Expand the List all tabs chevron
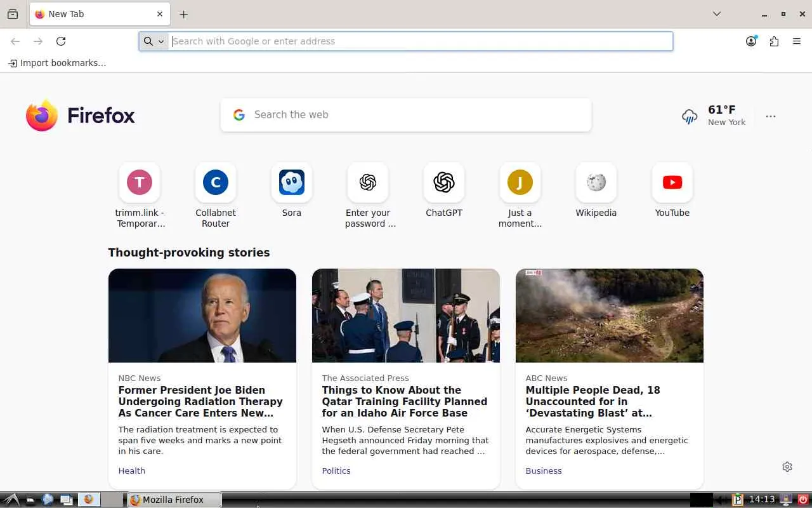 pos(717,14)
